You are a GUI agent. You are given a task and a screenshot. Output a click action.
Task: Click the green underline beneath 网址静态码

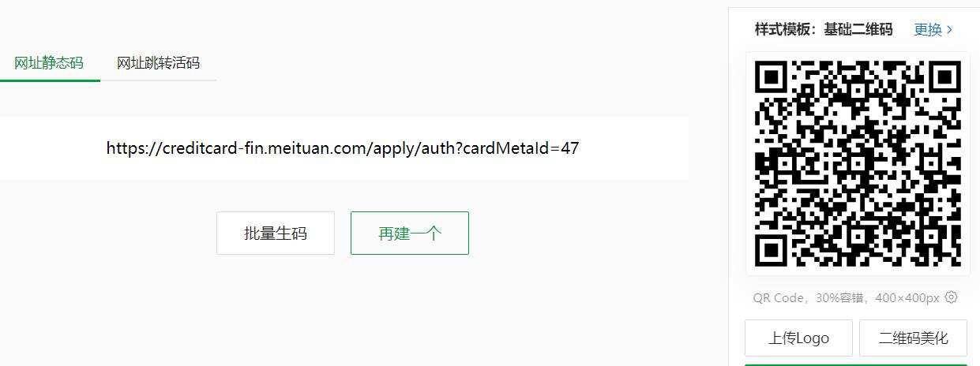point(50,80)
